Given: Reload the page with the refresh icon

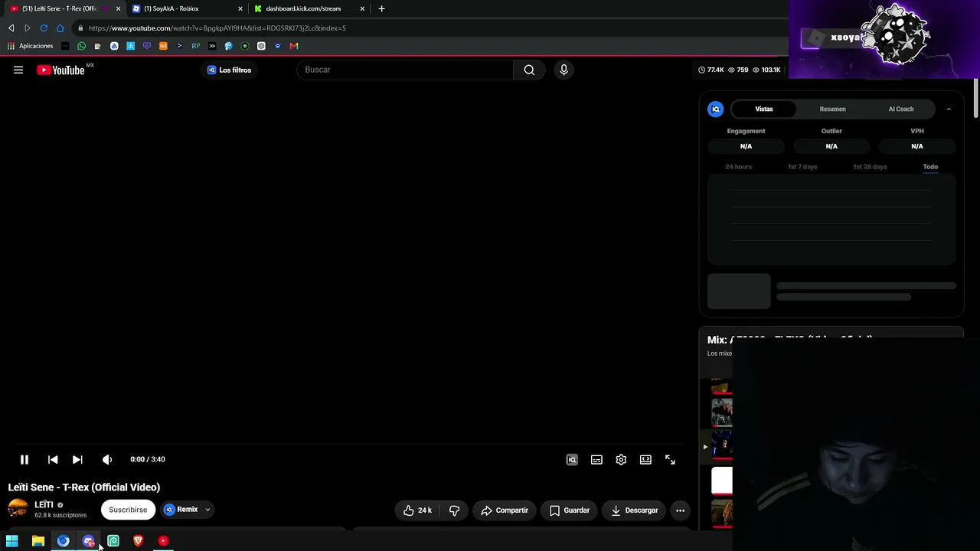Looking at the screenshot, I should [x=44, y=28].
